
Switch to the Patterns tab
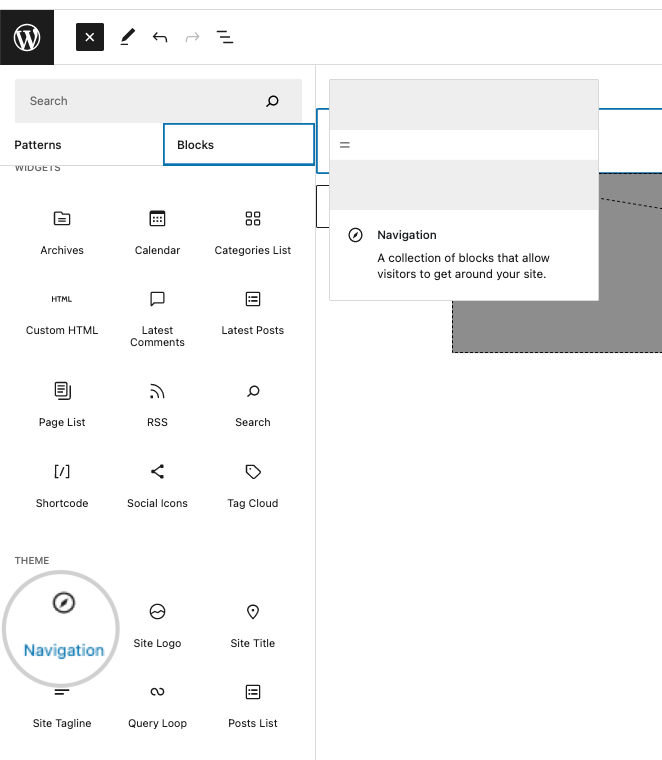tap(81, 145)
